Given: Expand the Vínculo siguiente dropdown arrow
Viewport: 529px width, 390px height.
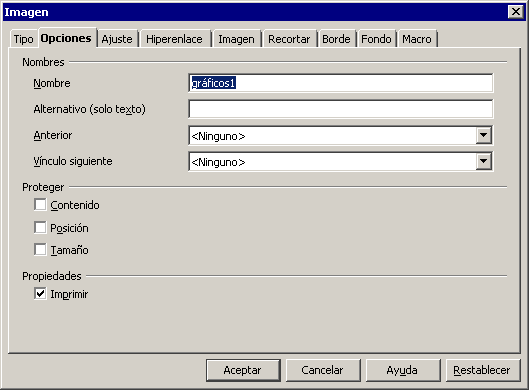Looking at the screenshot, I should [x=484, y=162].
